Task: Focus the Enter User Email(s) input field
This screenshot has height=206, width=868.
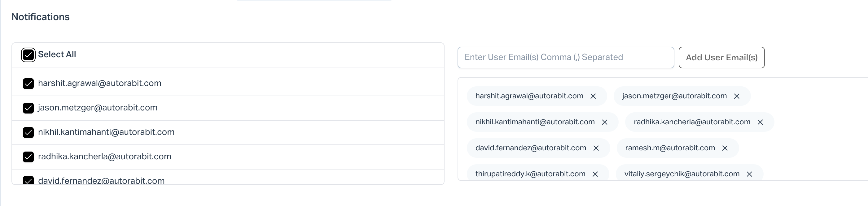Action: (x=565, y=58)
